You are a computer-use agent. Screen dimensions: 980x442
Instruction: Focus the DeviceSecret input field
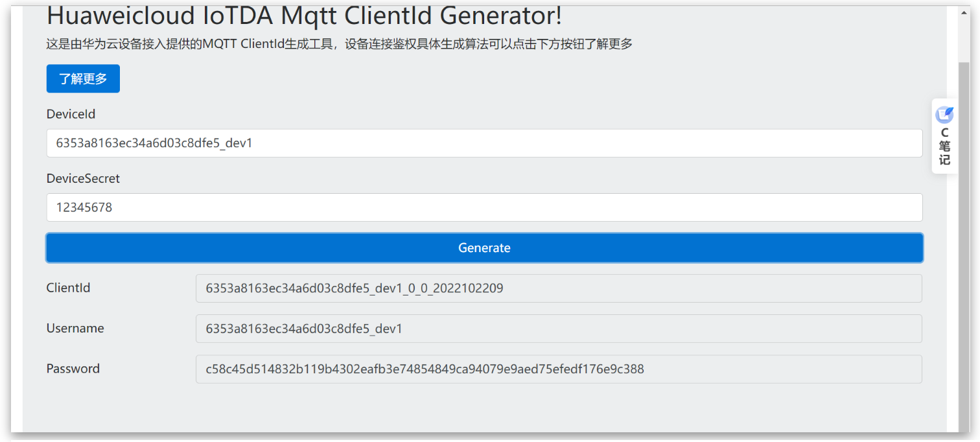pos(484,207)
